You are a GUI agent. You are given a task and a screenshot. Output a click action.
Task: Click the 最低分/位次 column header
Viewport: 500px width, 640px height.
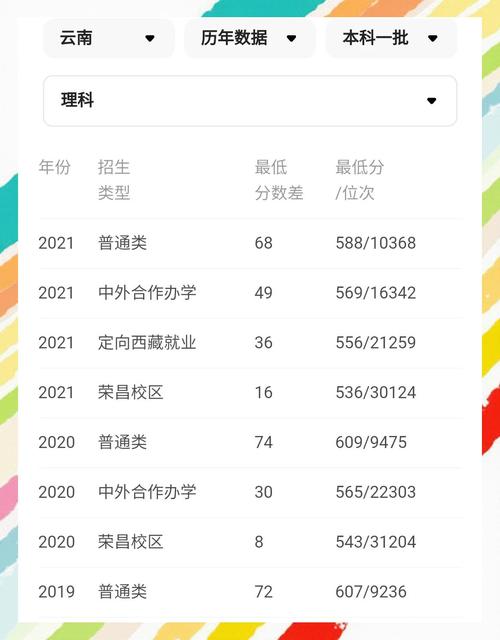click(360, 180)
